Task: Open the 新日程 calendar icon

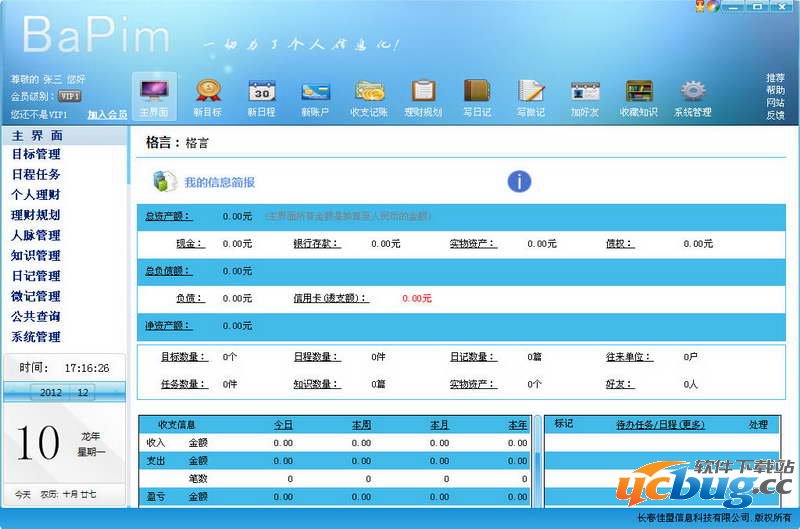Action: (262, 91)
